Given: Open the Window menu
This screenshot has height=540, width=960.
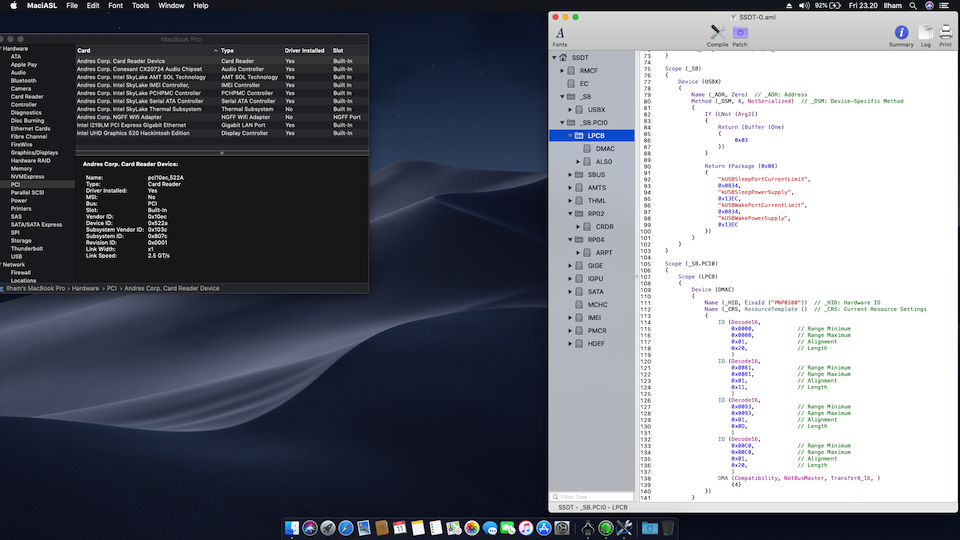Looking at the screenshot, I should point(171,6).
